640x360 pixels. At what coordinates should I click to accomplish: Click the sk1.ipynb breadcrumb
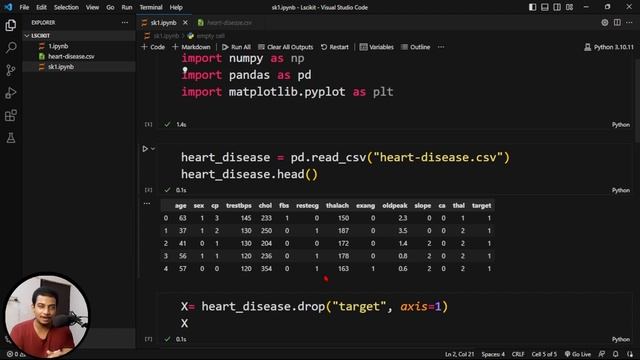[162, 36]
